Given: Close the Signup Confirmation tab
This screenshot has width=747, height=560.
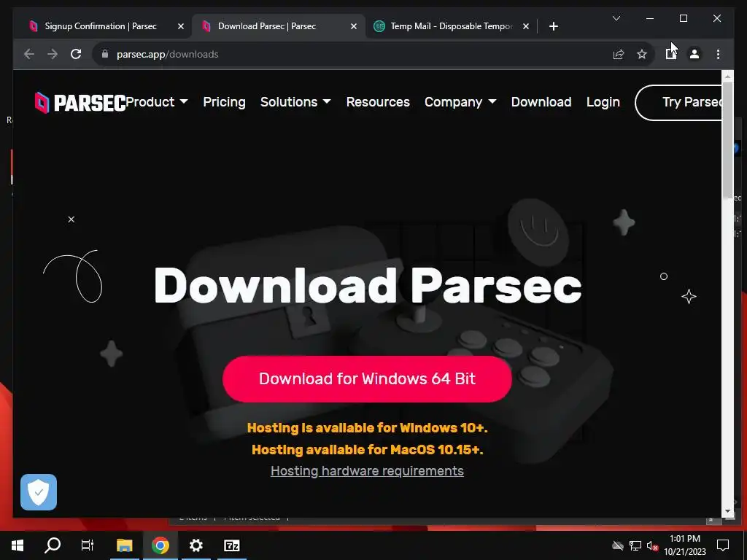Looking at the screenshot, I should point(181,26).
